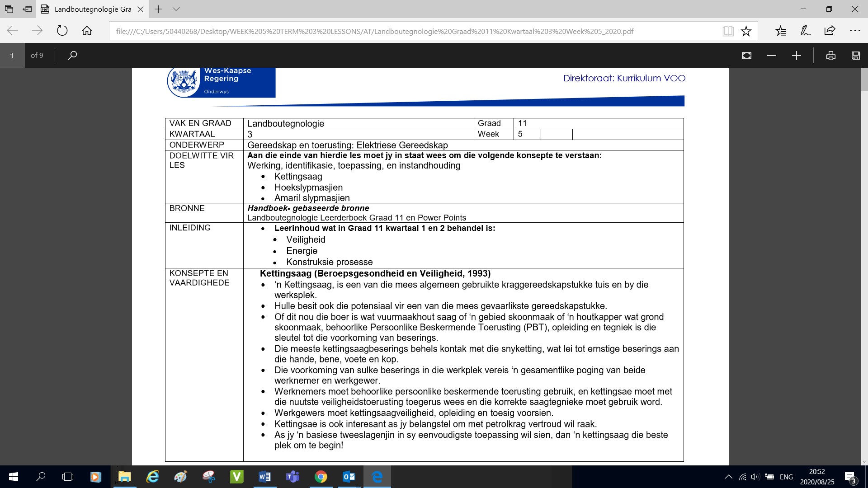This screenshot has height=488, width=868.
Task: Click the 'Veiligheid' bullet item
Action: (306, 239)
